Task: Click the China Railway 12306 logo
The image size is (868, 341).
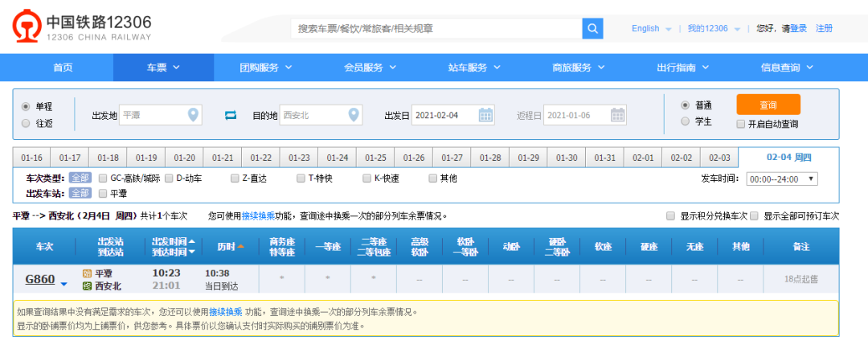Action: pyautogui.click(x=80, y=28)
